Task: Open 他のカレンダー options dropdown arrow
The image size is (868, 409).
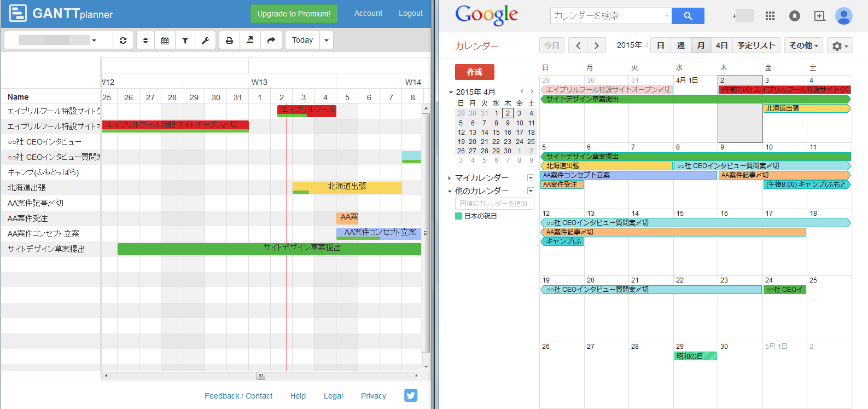Action: pyautogui.click(x=531, y=191)
